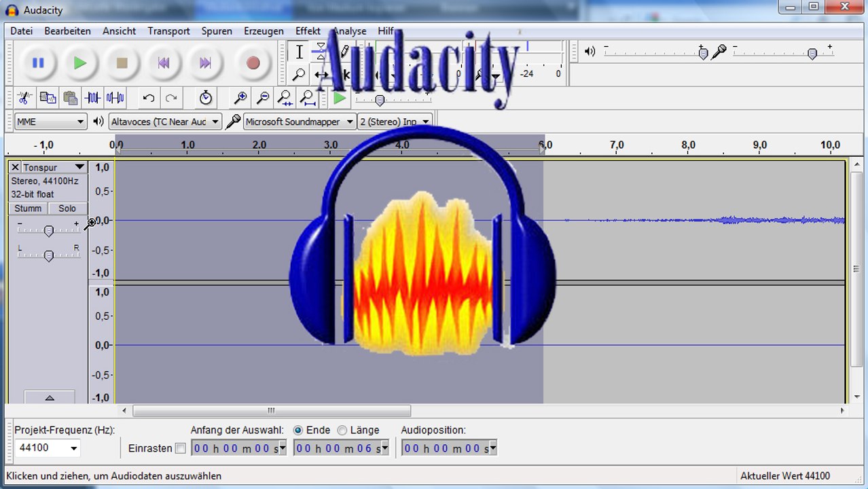
Task: Open the Bearbeiten menu
Action: 68,31
